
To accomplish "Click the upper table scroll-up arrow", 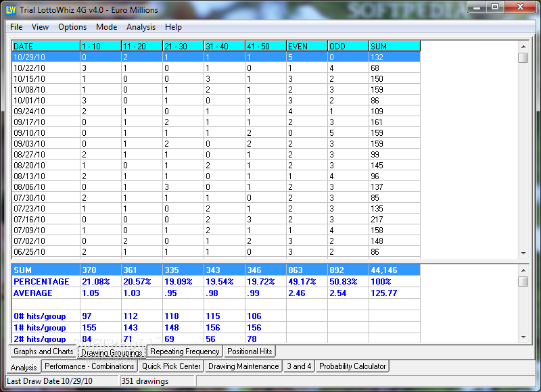I will pos(523,47).
